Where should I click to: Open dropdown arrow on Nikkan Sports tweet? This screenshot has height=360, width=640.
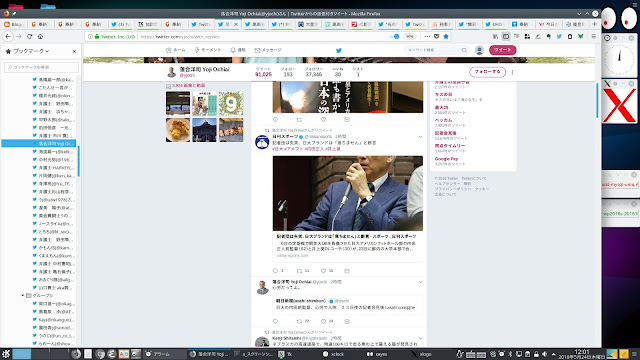point(420,137)
